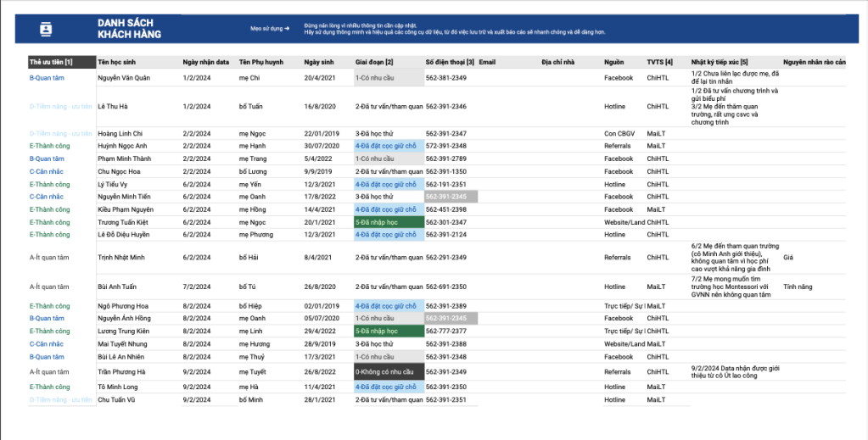Open the stage cell '5-Đã nhập học' for Trương Tuấn Kiệt
This screenshot has width=868, height=440.
pyautogui.click(x=389, y=222)
